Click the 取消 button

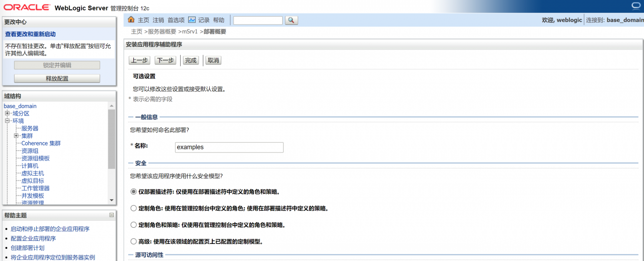[x=213, y=60]
